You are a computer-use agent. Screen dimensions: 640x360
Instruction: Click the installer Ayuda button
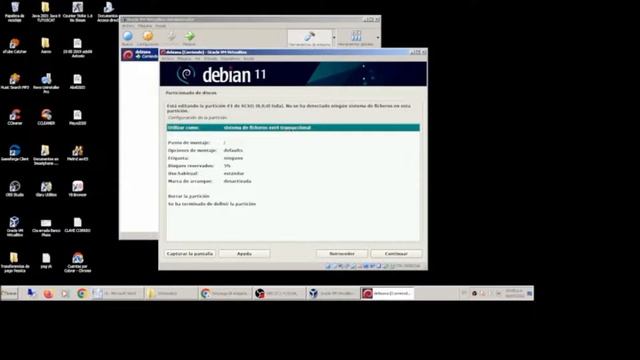(244, 254)
